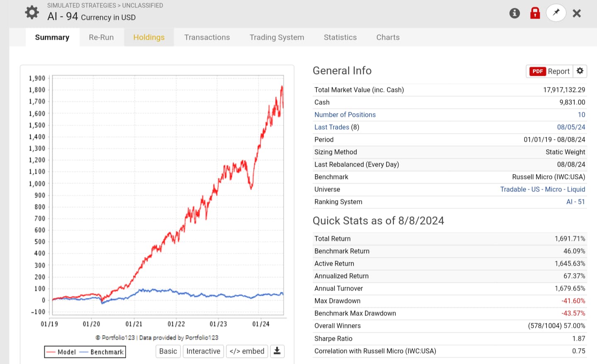
Task: Open the Number of Positions link
Action: pos(345,115)
